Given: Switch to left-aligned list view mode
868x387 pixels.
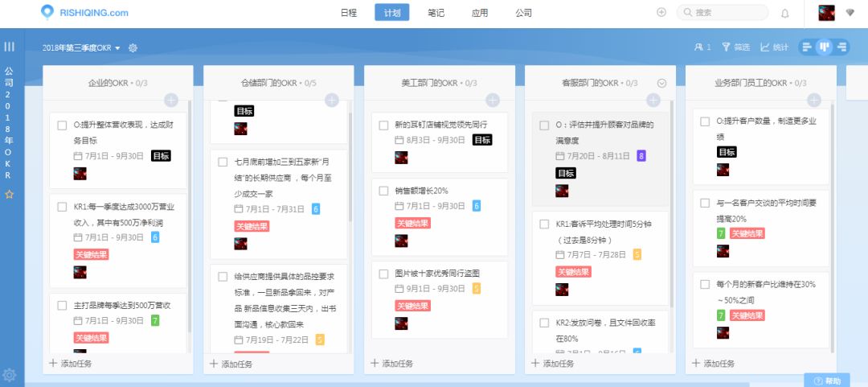Looking at the screenshot, I should [x=807, y=47].
